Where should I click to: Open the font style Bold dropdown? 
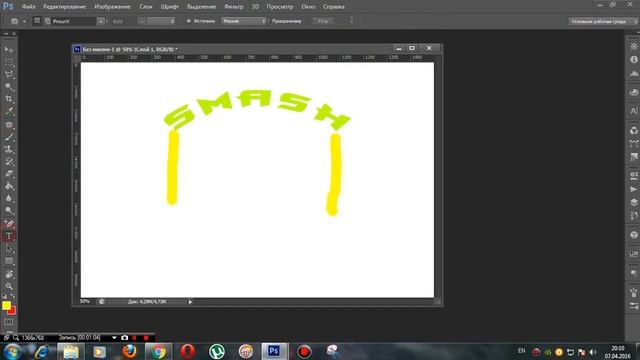click(141, 21)
